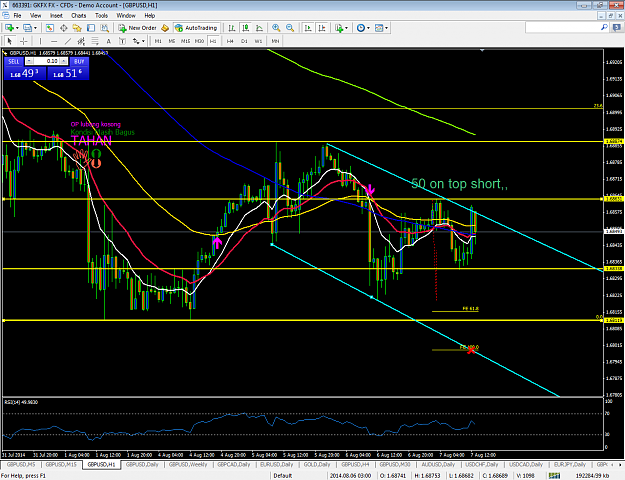Screen dimensions: 625x480
Task: Select the Equidistant Channel tool
Action: (81, 41)
